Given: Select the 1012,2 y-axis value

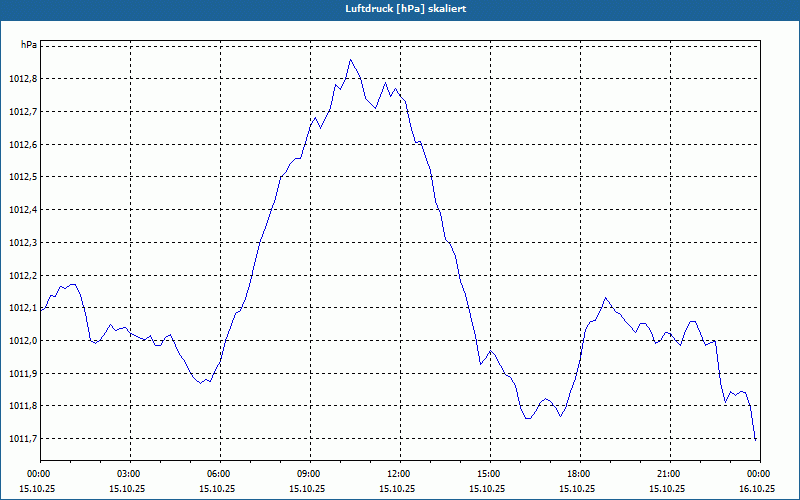Looking at the screenshot, I should tap(23, 276).
